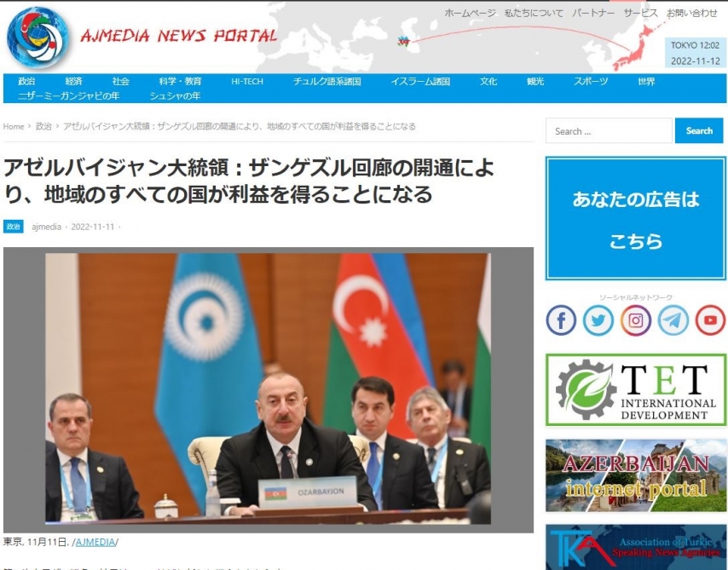This screenshot has width=728, height=570.
Task: Go to 観光 in the navigation bar
Action: tap(535, 82)
